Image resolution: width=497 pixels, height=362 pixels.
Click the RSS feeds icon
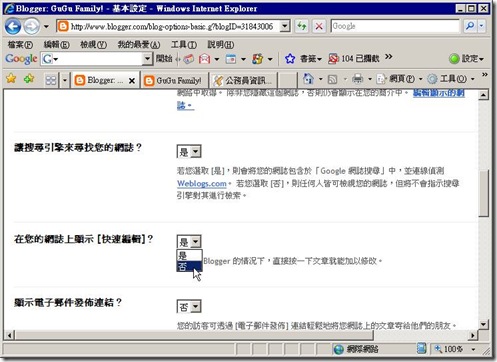point(332,79)
